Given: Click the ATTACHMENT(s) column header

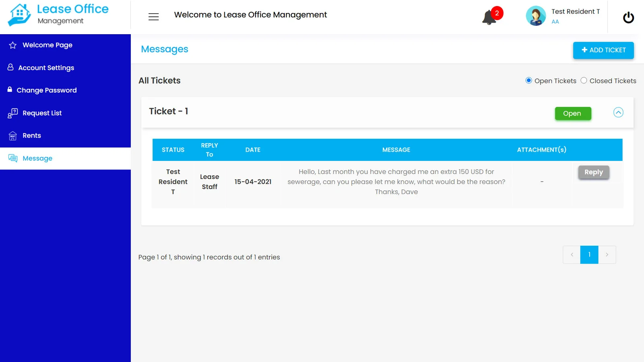Looking at the screenshot, I should [541, 150].
